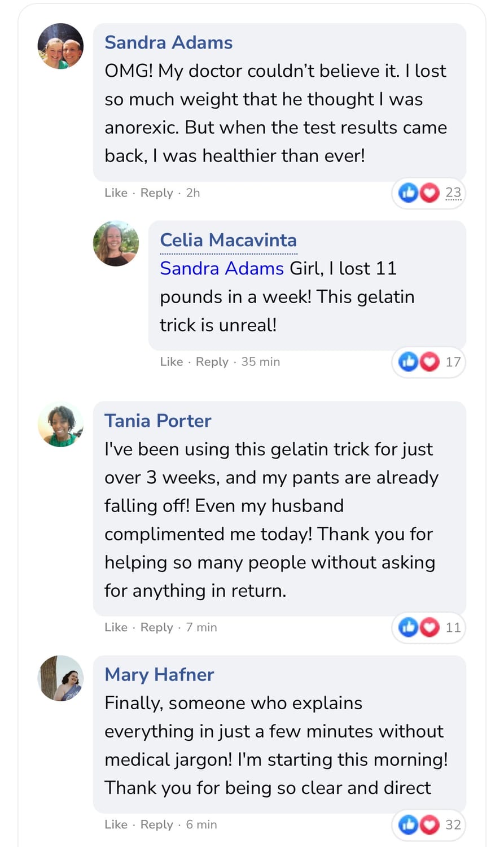This screenshot has width=504, height=847.
Task: Click the Sandra Adams mention in Celia's reply
Action: (x=221, y=268)
